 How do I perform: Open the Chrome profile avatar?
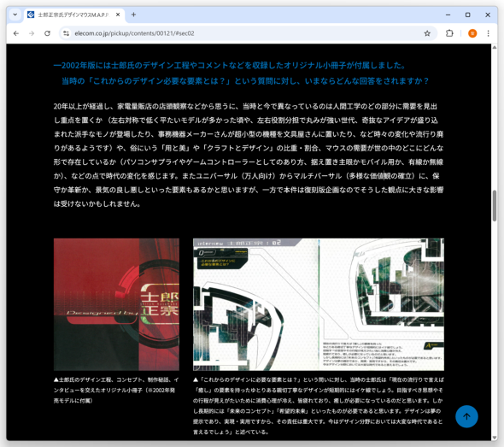coord(472,33)
